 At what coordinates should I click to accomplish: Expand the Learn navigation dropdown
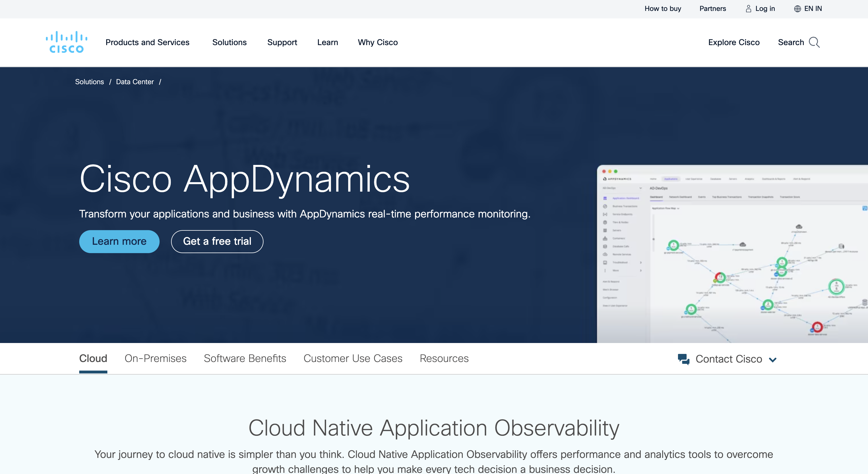pyautogui.click(x=327, y=43)
